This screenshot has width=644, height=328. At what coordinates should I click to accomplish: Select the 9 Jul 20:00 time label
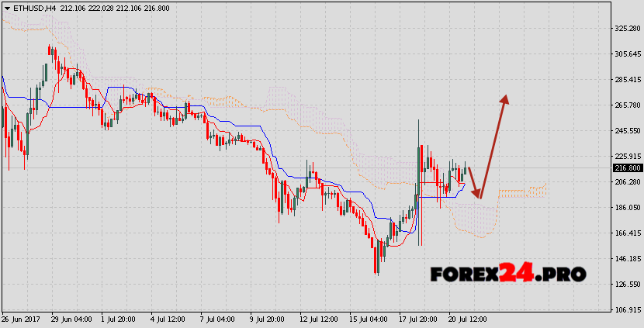(268, 319)
